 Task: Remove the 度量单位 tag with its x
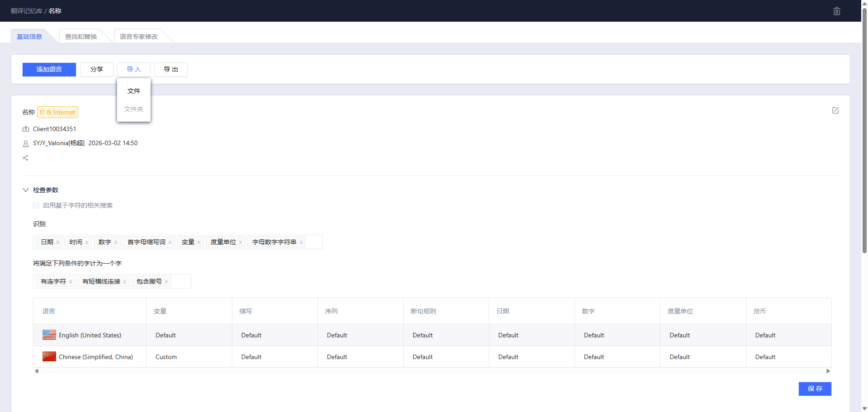click(x=241, y=242)
